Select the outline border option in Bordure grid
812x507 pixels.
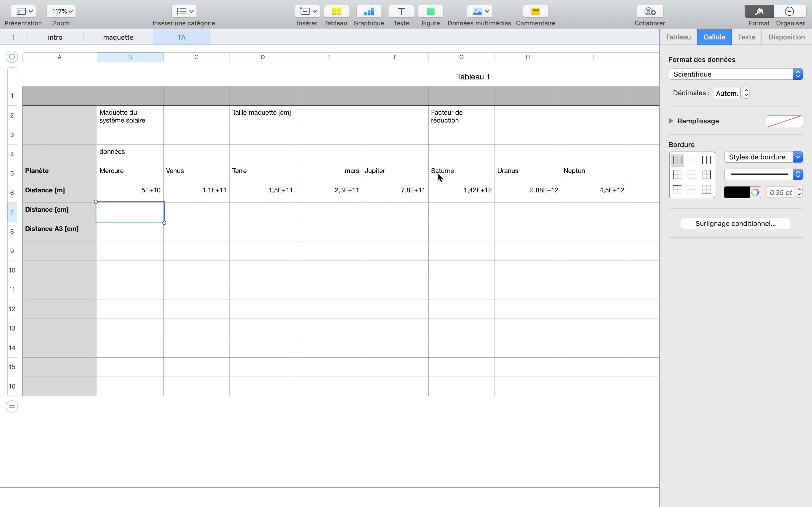pyautogui.click(x=677, y=160)
